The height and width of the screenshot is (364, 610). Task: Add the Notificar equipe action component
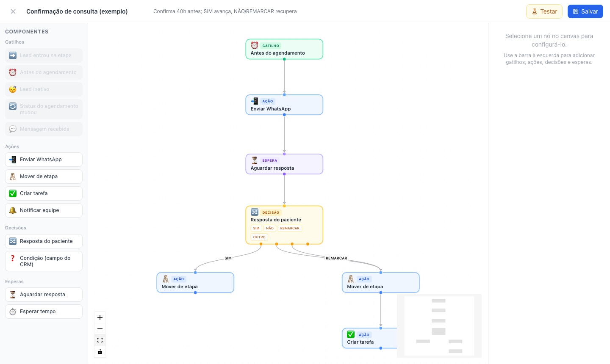click(x=44, y=210)
